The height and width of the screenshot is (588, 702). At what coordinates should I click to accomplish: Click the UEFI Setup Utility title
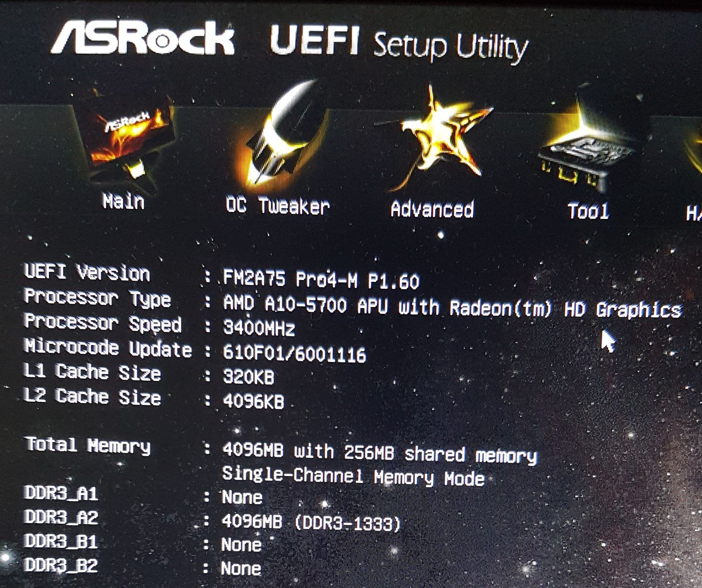click(399, 44)
